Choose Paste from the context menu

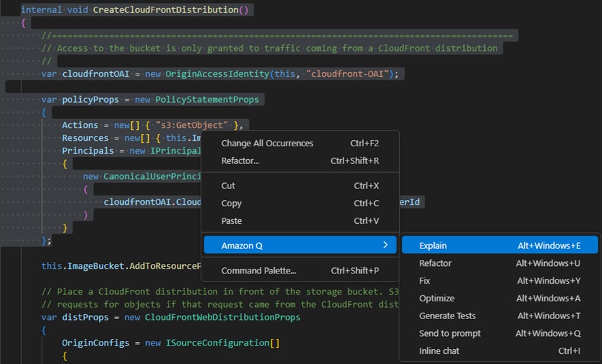point(231,221)
